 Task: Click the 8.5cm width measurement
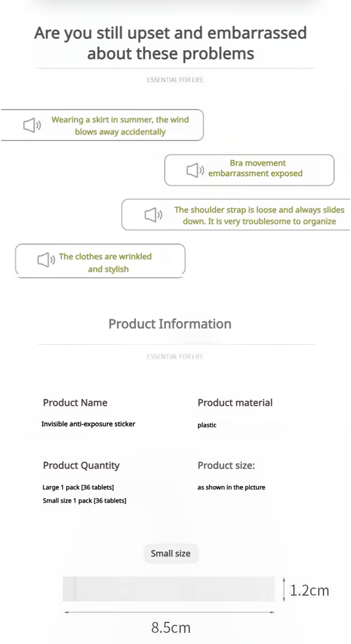pos(171,628)
